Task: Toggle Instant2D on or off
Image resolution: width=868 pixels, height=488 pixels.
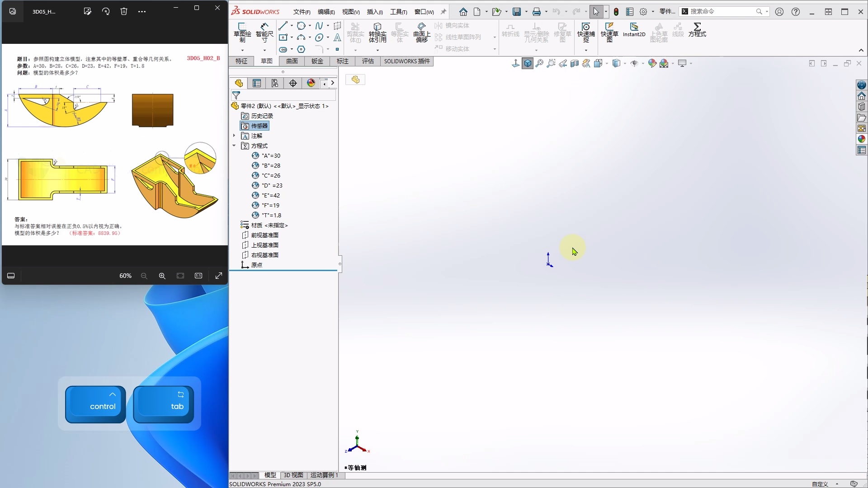Action: coord(633,31)
